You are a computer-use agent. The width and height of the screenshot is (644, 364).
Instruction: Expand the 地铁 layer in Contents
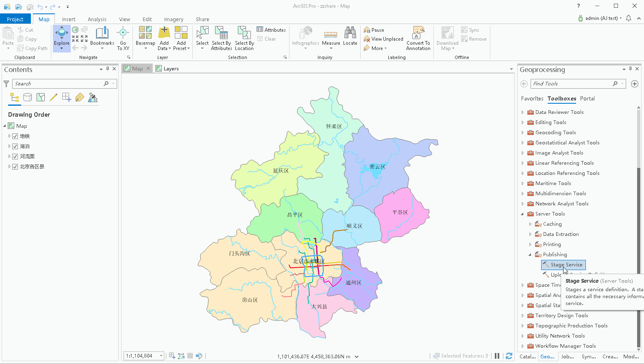tap(9, 136)
